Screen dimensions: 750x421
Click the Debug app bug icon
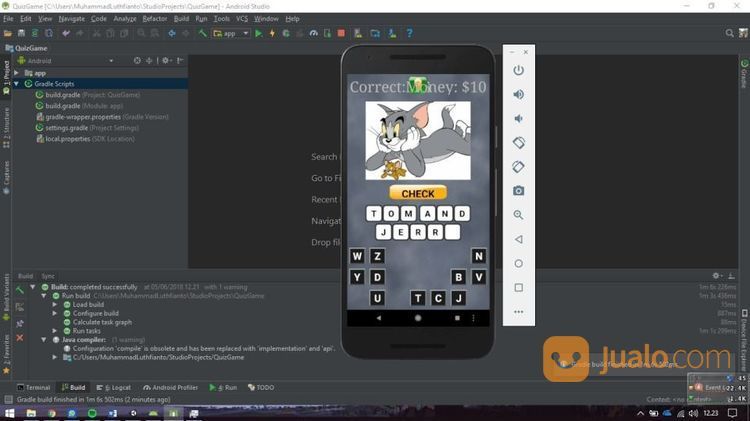tap(286, 33)
